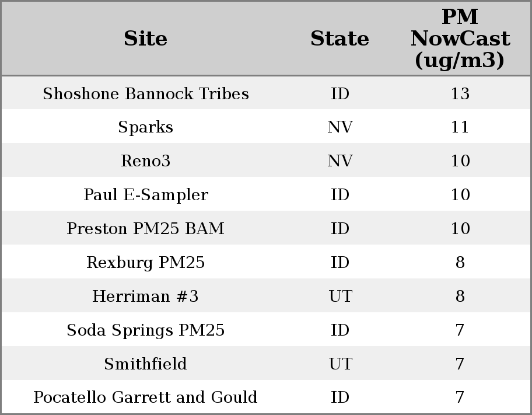The width and height of the screenshot is (532, 415).
Task: Click Soda Springs PM25 entry
Action: [x=145, y=330]
